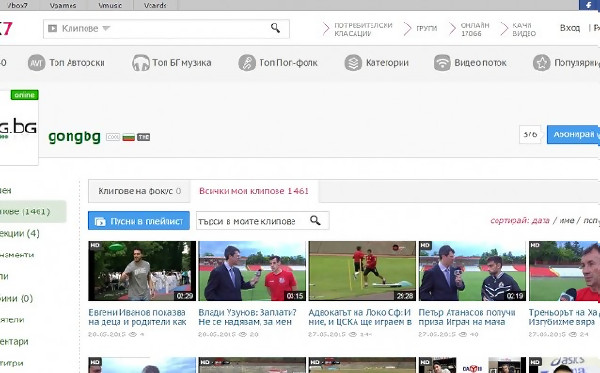Click title Евгени Иванов показва на деца
The image size is (600, 373).
137,318
